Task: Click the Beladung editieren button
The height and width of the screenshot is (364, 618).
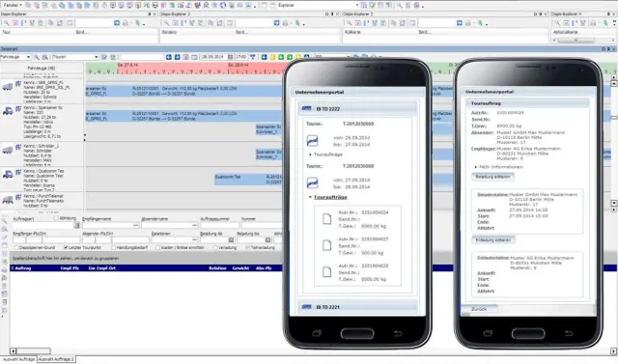Action: point(492,177)
